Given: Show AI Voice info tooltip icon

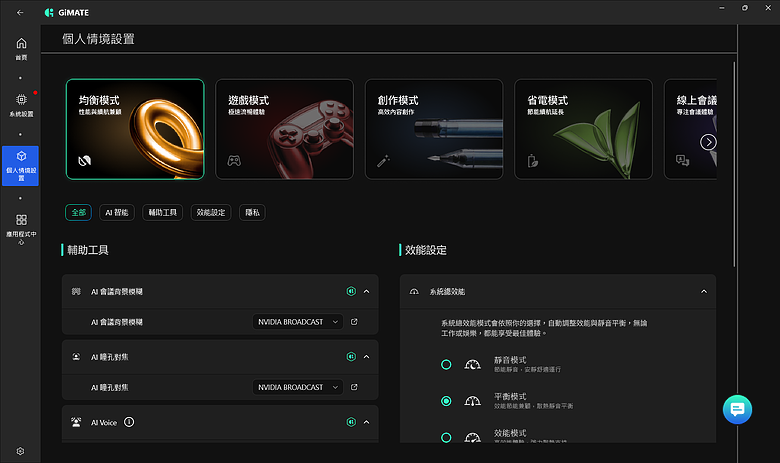Looking at the screenshot, I should (129, 422).
